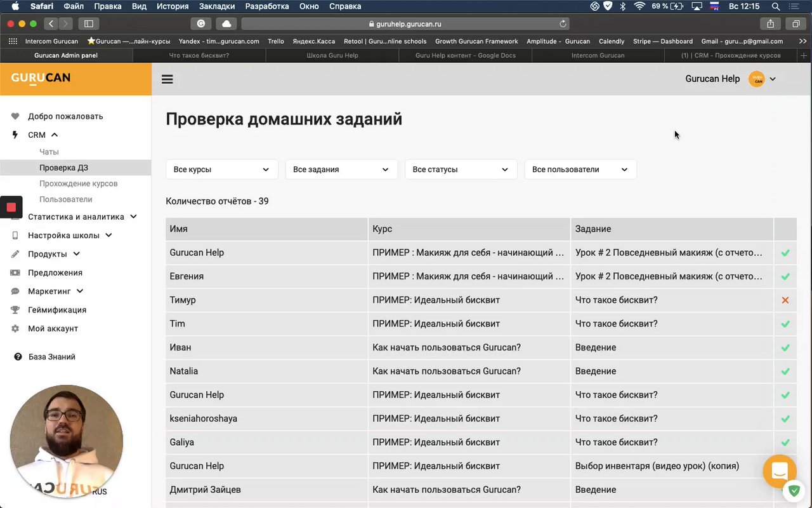Click the speech bubble icon beside Маркетинг
This screenshot has width=812, height=508.
pos(15,291)
